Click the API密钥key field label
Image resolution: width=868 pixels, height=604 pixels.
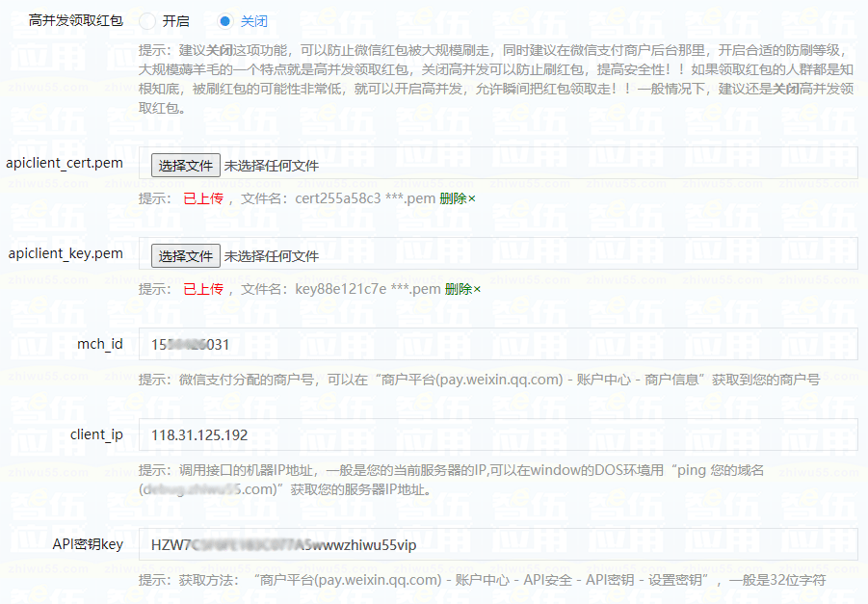point(88,544)
